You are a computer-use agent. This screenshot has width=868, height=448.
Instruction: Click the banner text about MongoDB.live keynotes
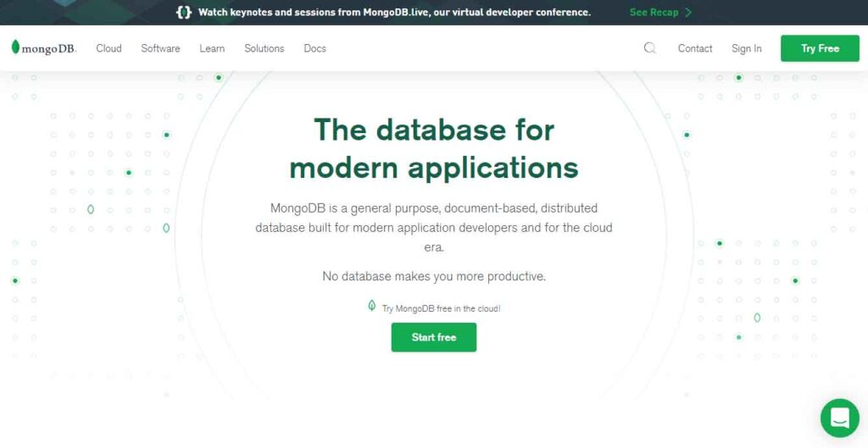[x=394, y=12]
